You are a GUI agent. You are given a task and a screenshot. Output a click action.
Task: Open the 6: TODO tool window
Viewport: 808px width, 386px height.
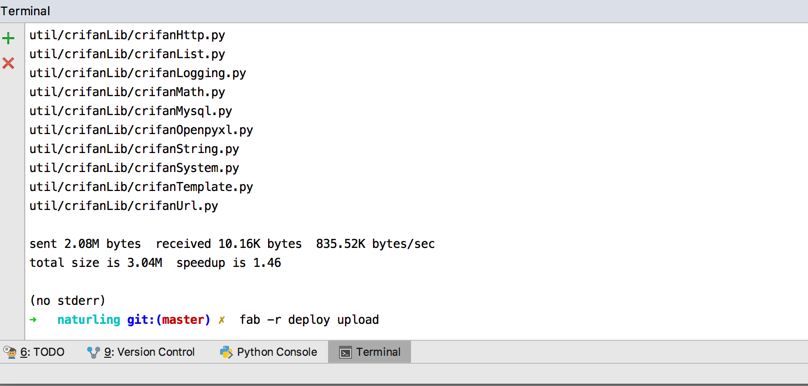pyautogui.click(x=34, y=353)
